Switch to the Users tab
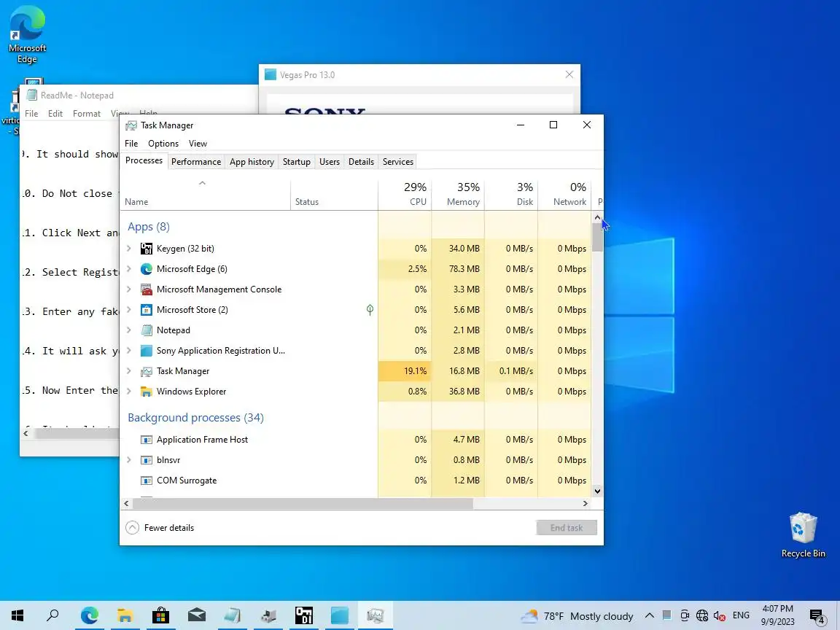This screenshot has width=840, height=630. pos(330,162)
